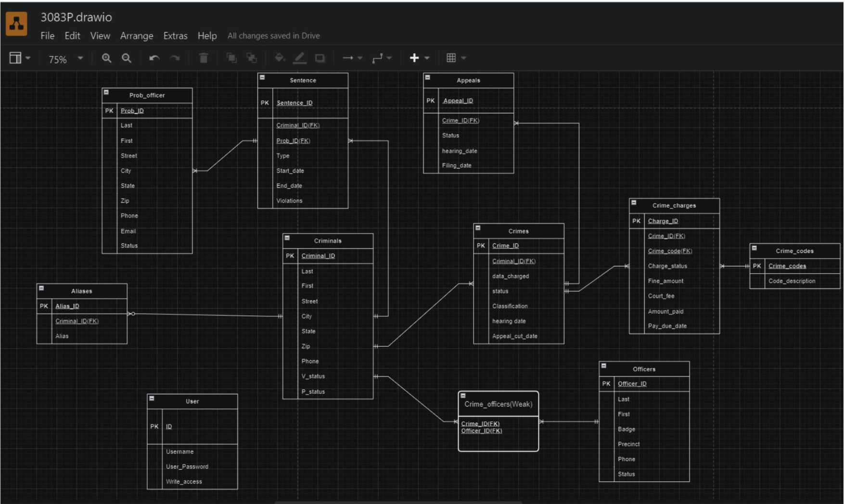Collapse the Criminals table

pyautogui.click(x=287, y=238)
